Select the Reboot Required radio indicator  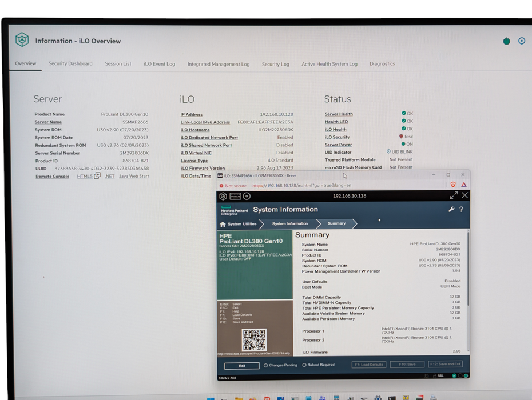pos(304,365)
